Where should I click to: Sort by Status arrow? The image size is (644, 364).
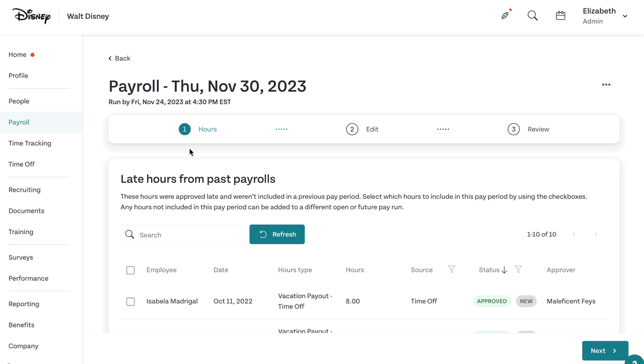tap(504, 270)
